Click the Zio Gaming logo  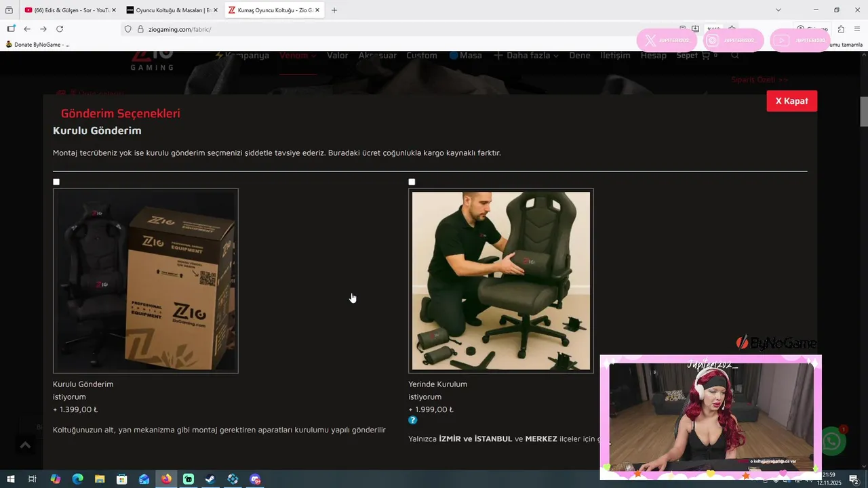(x=152, y=61)
